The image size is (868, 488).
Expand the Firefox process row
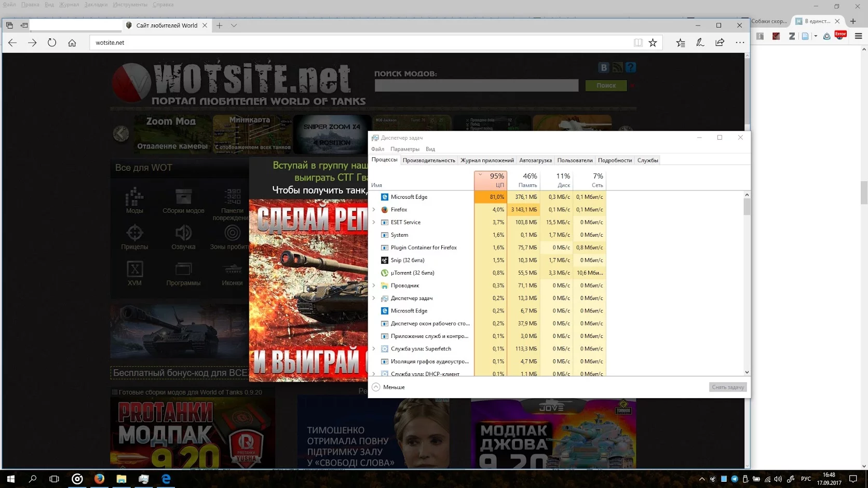coord(374,210)
